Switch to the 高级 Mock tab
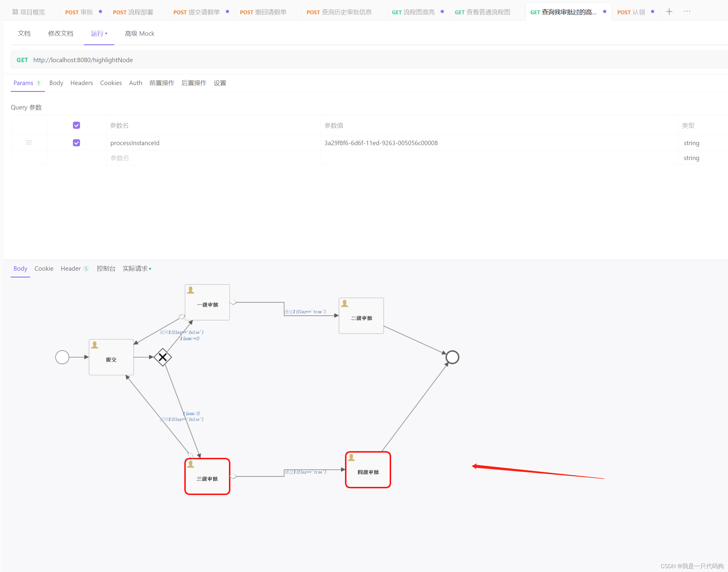Image resolution: width=728 pixels, height=572 pixels. pos(139,33)
